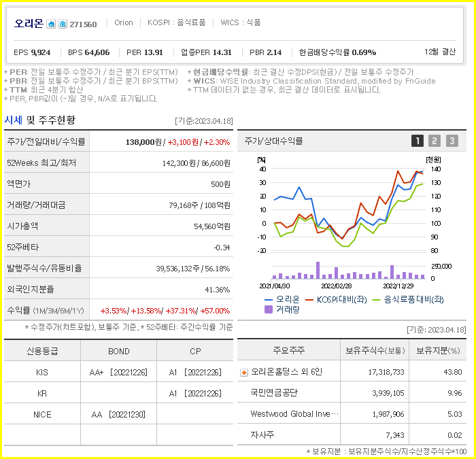Select the 자사주 shareholder row
The height and width of the screenshot is (459, 476).
[x=352, y=435]
